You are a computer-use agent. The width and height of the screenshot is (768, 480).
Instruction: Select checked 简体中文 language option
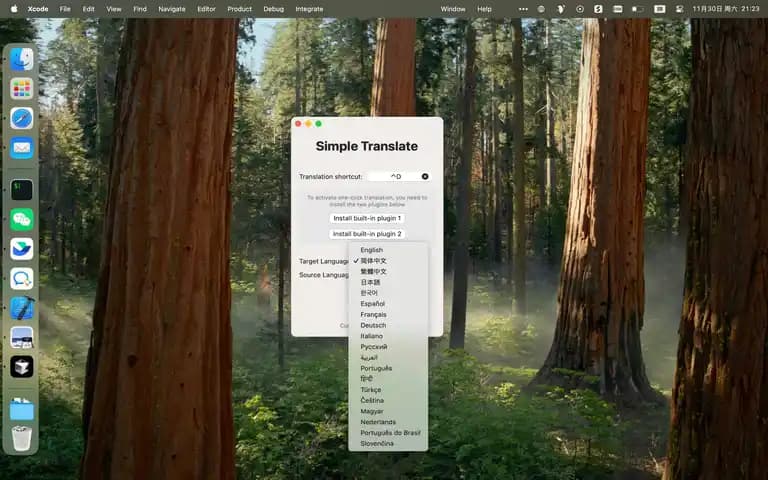[388, 261]
